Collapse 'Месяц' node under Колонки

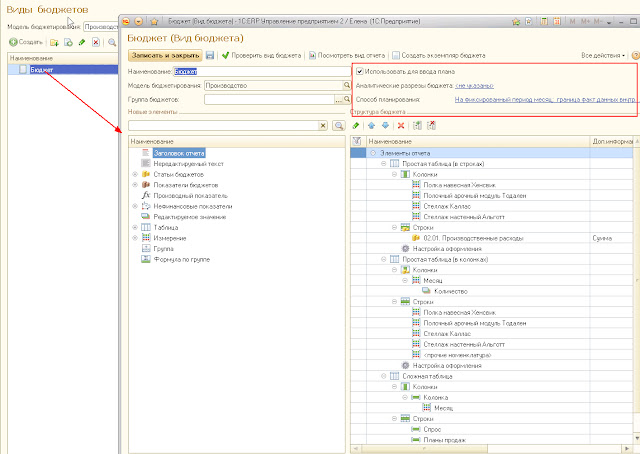coord(404,280)
